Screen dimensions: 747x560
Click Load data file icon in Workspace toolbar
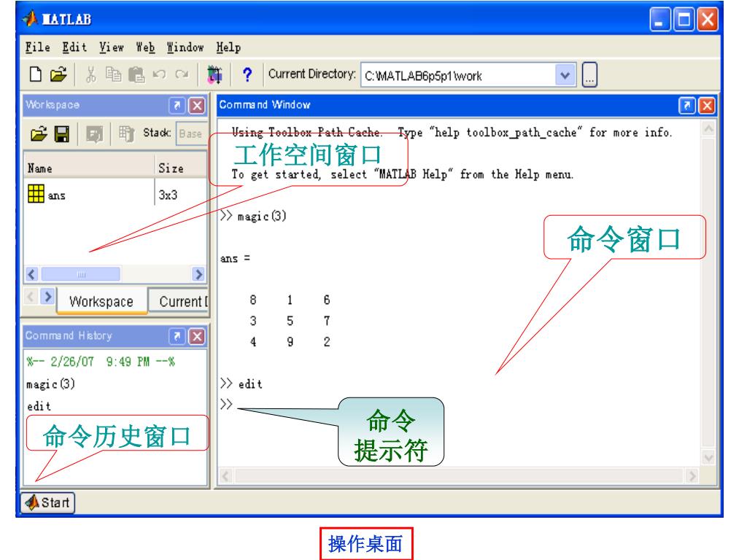[x=39, y=134]
